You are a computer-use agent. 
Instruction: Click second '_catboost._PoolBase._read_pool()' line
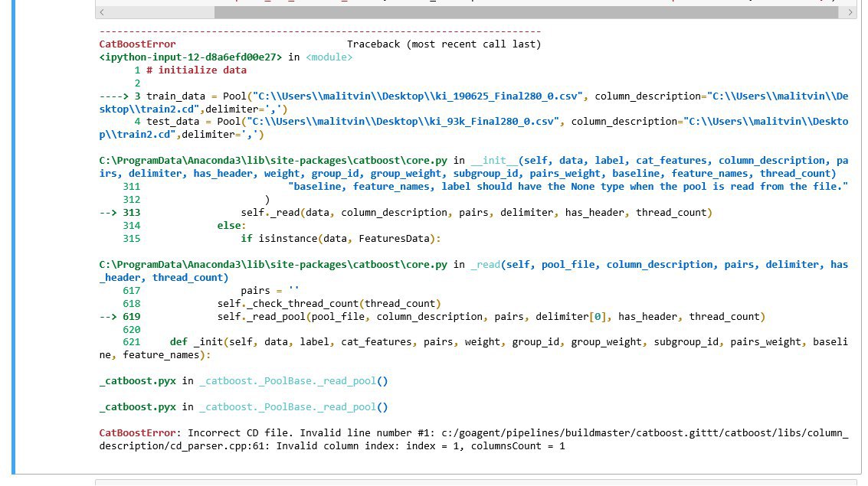(293, 407)
